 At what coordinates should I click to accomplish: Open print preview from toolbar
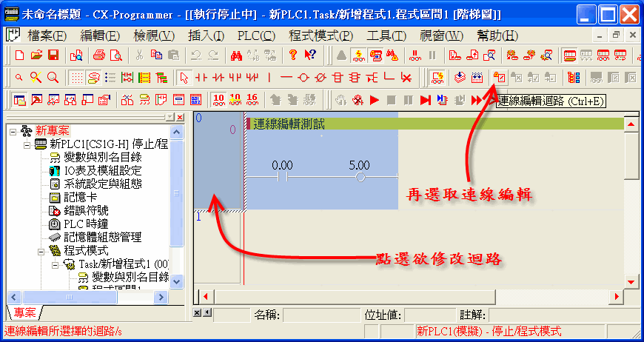115,55
